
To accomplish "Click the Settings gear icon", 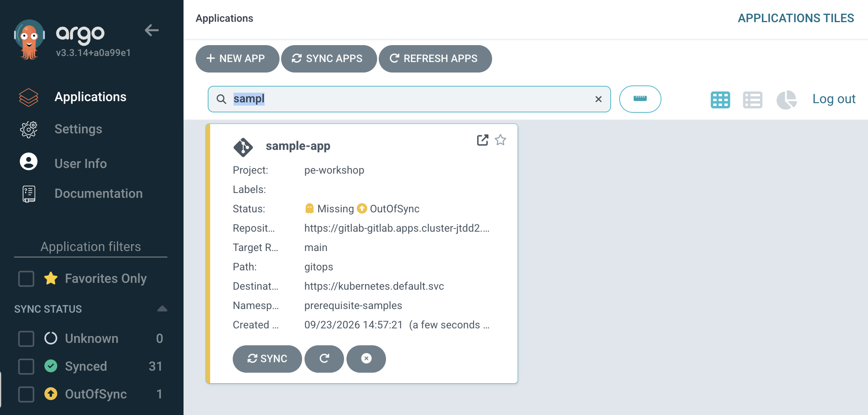I will coord(29,129).
